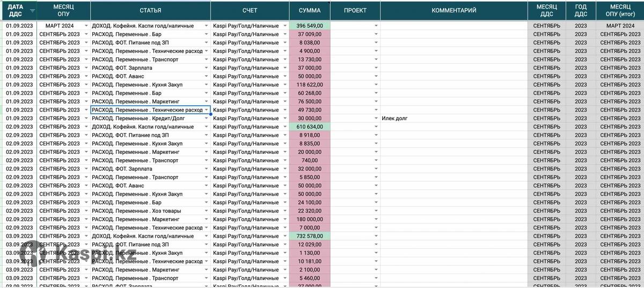Open the МАРТ 2024 month dropdown arrow
The image size is (644, 288).
(x=86, y=26)
